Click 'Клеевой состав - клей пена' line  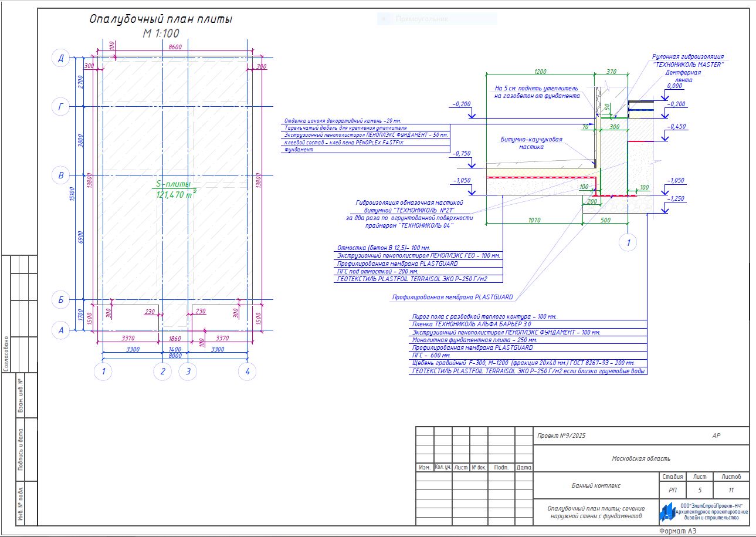click(344, 142)
